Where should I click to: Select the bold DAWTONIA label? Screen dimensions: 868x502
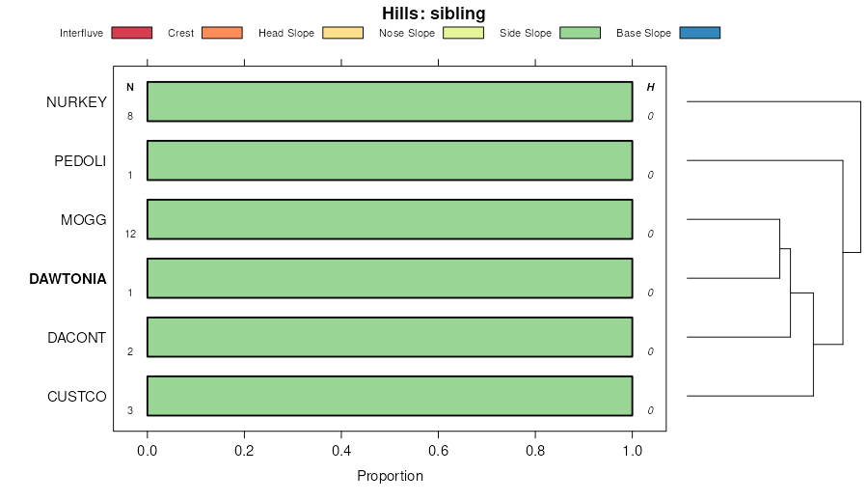pos(68,279)
